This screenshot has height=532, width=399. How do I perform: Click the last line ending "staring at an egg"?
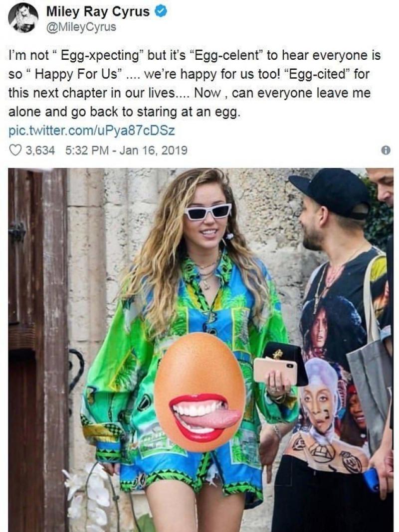point(124,112)
